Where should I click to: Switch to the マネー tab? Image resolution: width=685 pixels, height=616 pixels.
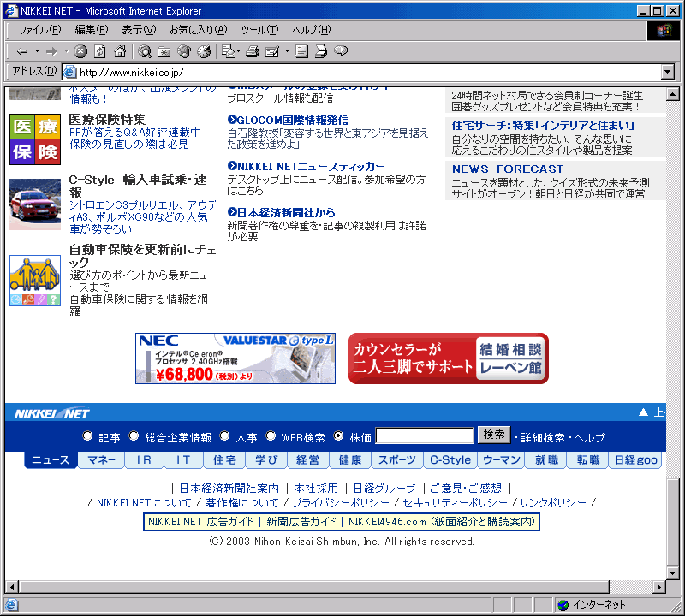coord(101,460)
